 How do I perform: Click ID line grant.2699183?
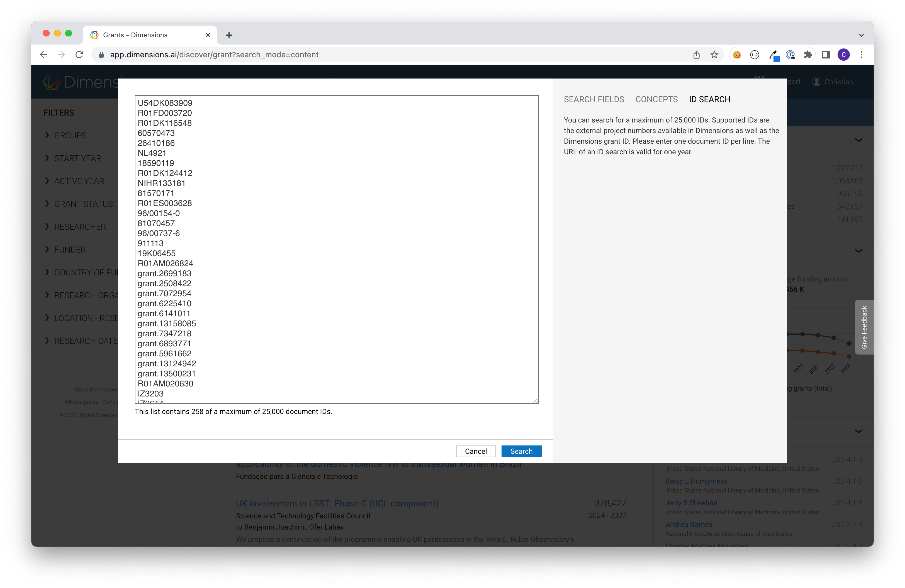164,273
